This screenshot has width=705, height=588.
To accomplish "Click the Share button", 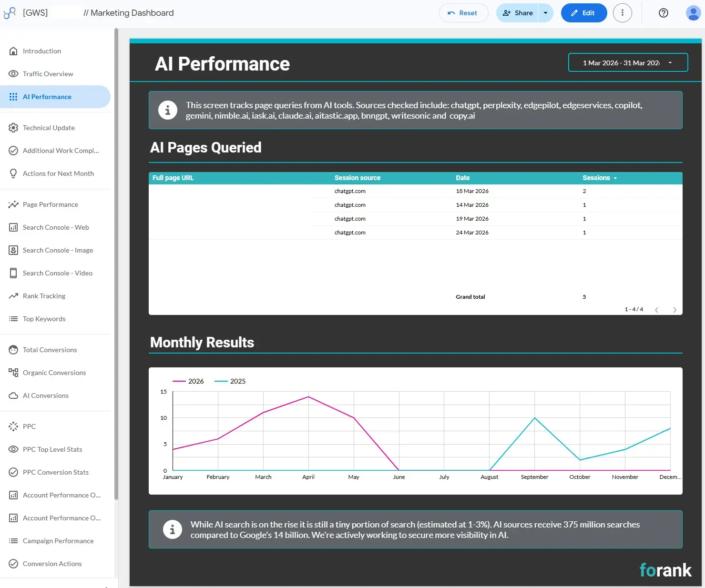I will [x=517, y=13].
